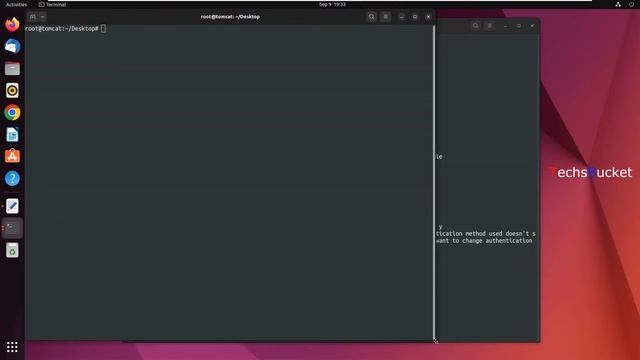Image resolution: width=640 pixels, height=360 pixels.
Task: Open Rhythmbox music player in the dock
Action: (x=12, y=90)
